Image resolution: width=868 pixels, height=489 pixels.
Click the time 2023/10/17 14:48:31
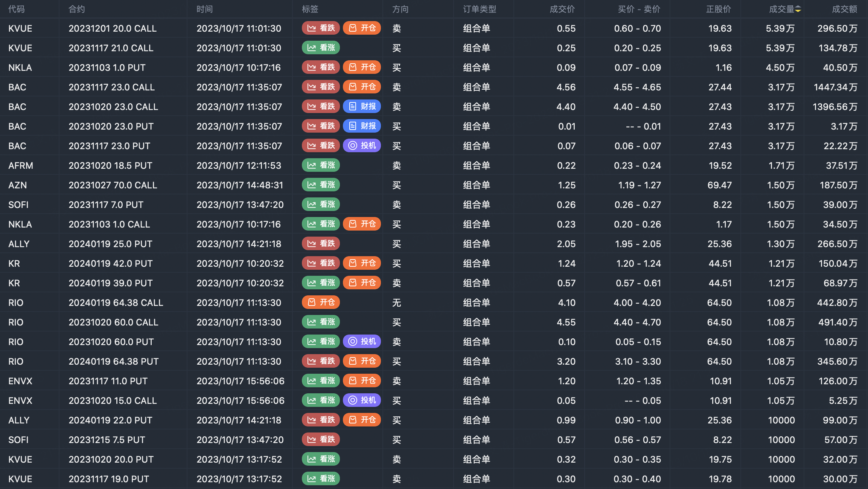pos(240,185)
